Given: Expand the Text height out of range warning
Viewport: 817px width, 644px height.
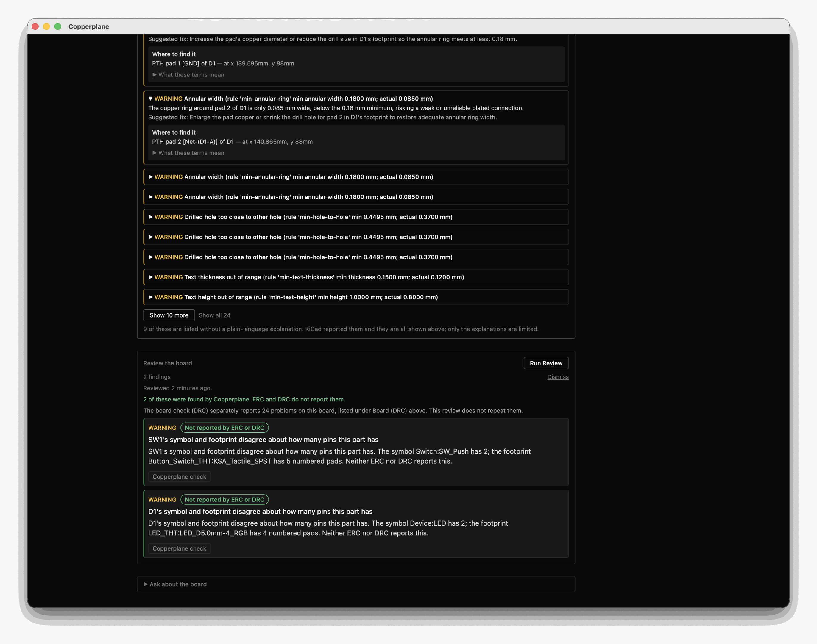Looking at the screenshot, I should pos(356,297).
